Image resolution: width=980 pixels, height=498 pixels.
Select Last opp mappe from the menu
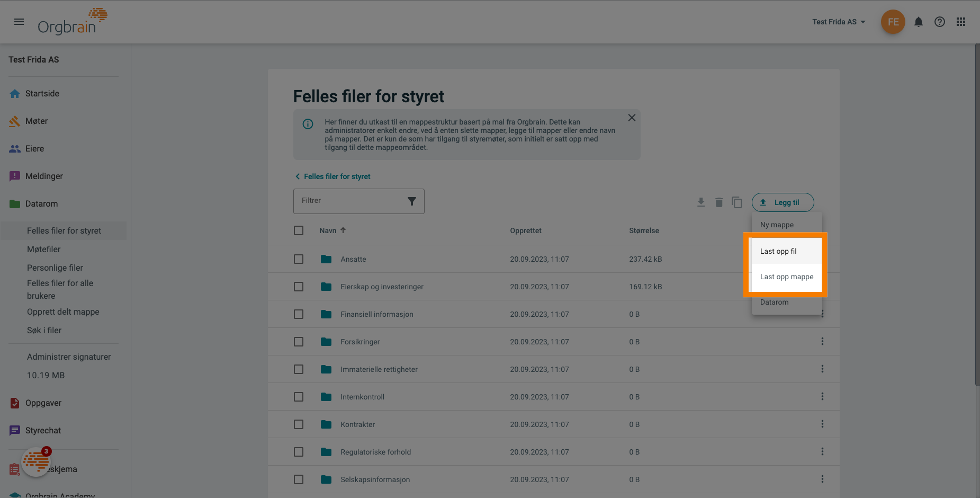(x=787, y=277)
